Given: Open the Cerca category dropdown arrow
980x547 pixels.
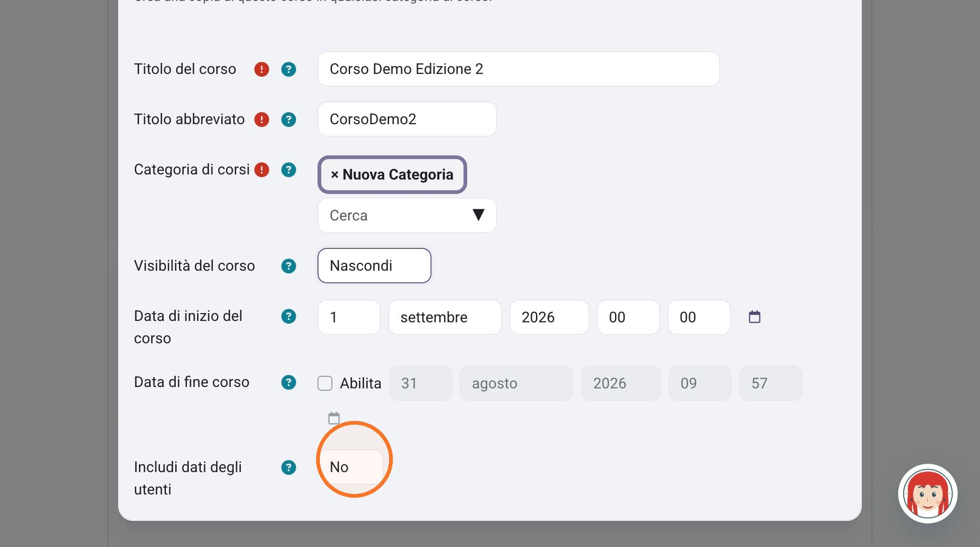Looking at the screenshot, I should [x=478, y=215].
